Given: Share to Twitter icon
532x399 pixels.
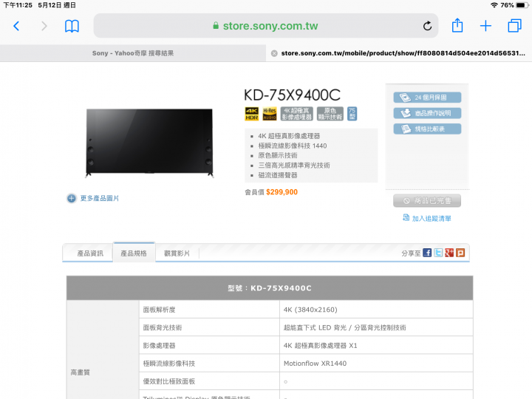Looking at the screenshot, I should pyautogui.click(x=438, y=253).
